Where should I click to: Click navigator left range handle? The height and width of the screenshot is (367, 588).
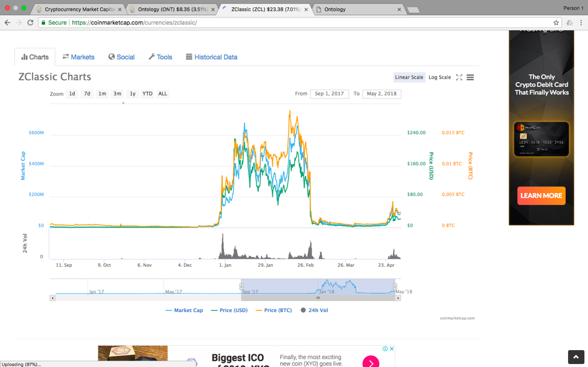[241, 287]
